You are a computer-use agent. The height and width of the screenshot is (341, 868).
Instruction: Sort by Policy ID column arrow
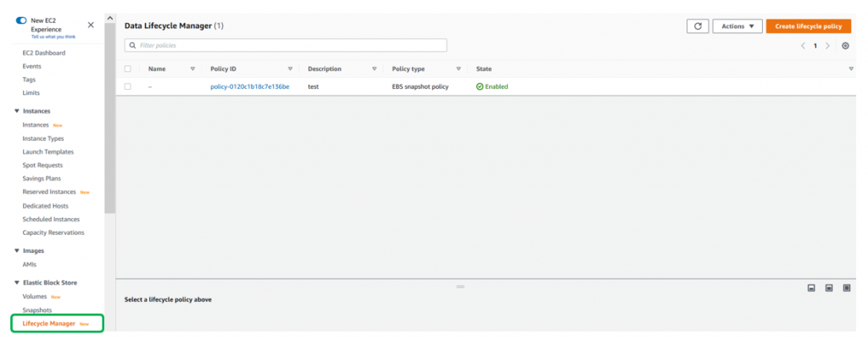point(290,70)
